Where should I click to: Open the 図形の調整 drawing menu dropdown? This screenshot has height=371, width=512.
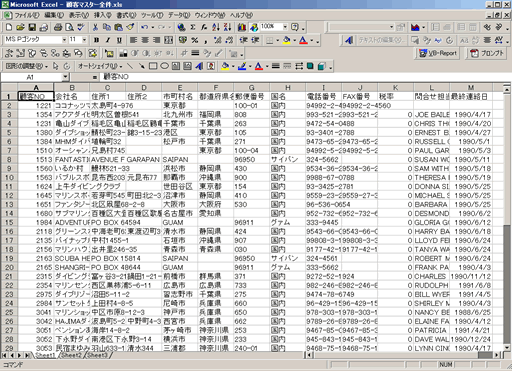click(x=27, y=66)
